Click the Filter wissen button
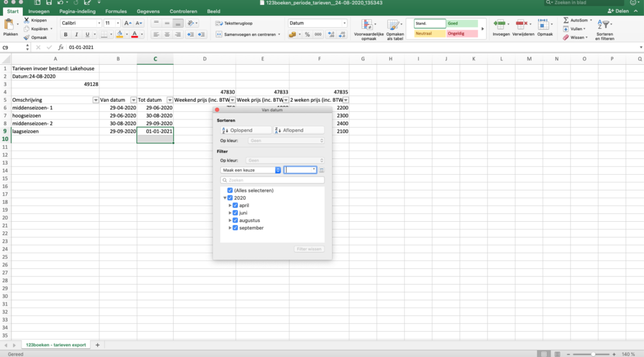Screen dimensions: 644x357 pyautogui.click(x=309, y=249)
